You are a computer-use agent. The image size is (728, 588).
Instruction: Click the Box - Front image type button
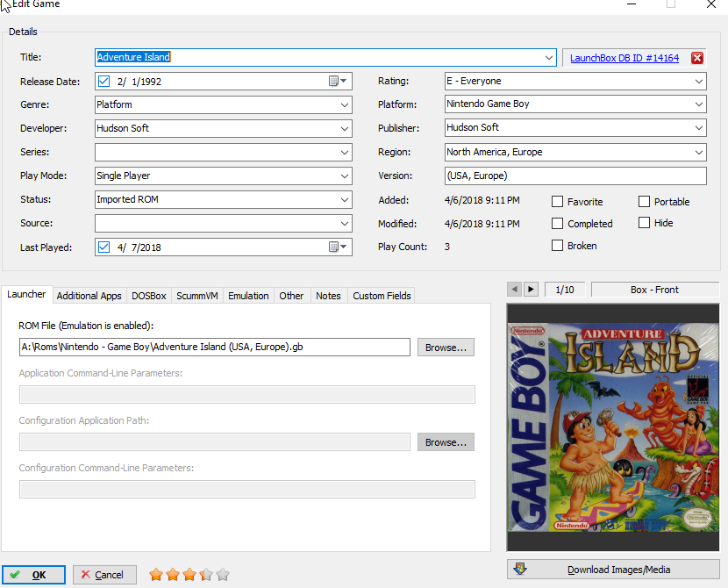654,290
